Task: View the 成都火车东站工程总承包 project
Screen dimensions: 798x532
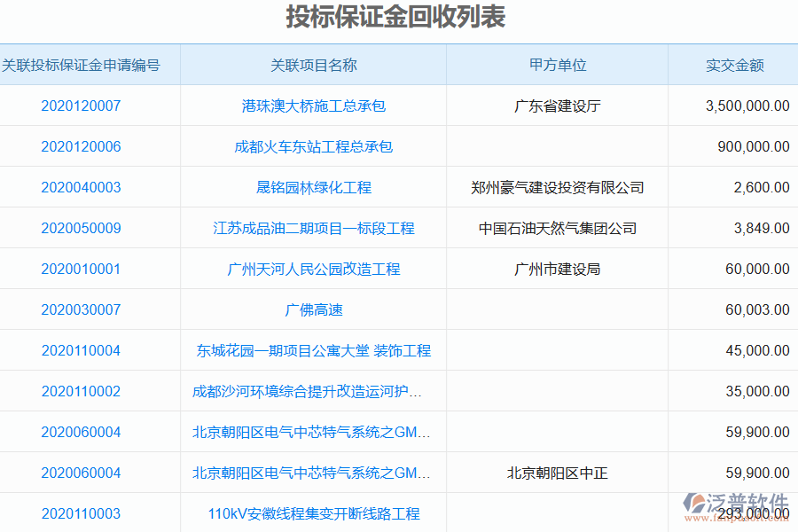Action: point(313,146)
